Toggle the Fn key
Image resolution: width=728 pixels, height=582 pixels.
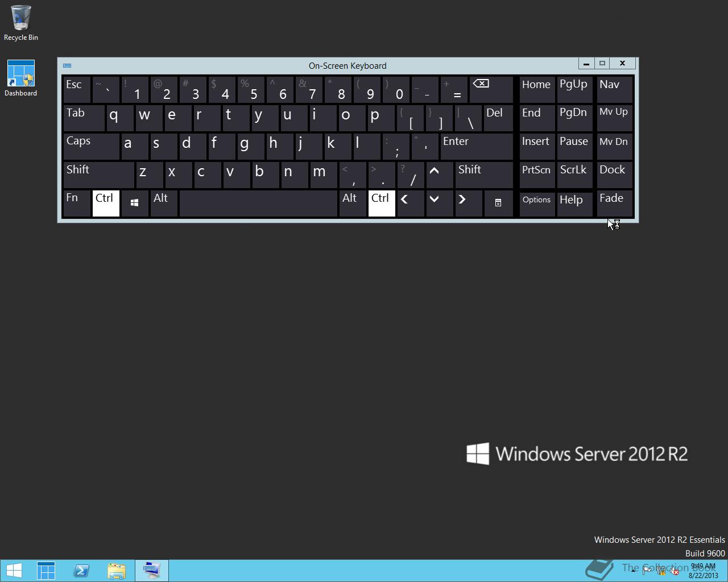pos(77,203)
